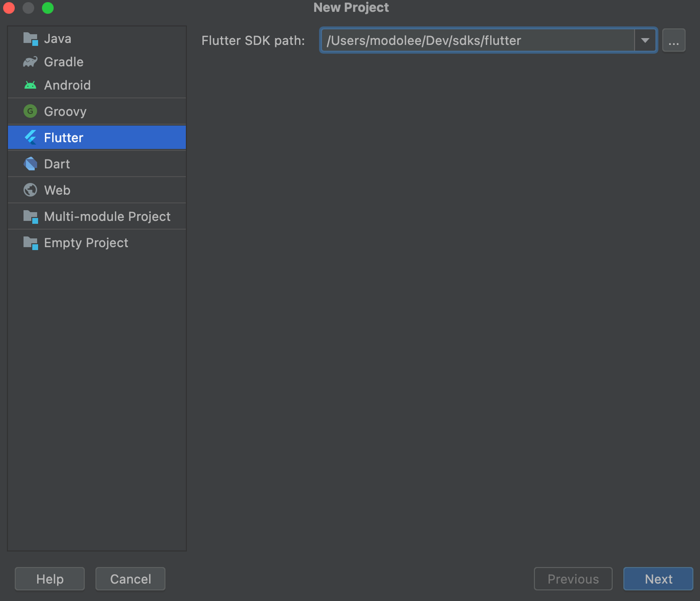Click the Empty Project folder icon
Viewport: 700px width, 601px height.
[30, 243]
